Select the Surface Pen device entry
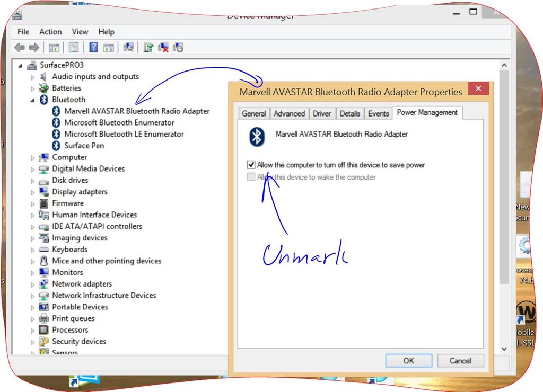 (84, 146)
